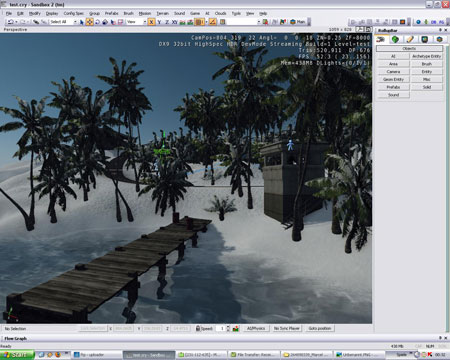
Task: Open the Prefabs menu
Action: click(x=111, y=13)
